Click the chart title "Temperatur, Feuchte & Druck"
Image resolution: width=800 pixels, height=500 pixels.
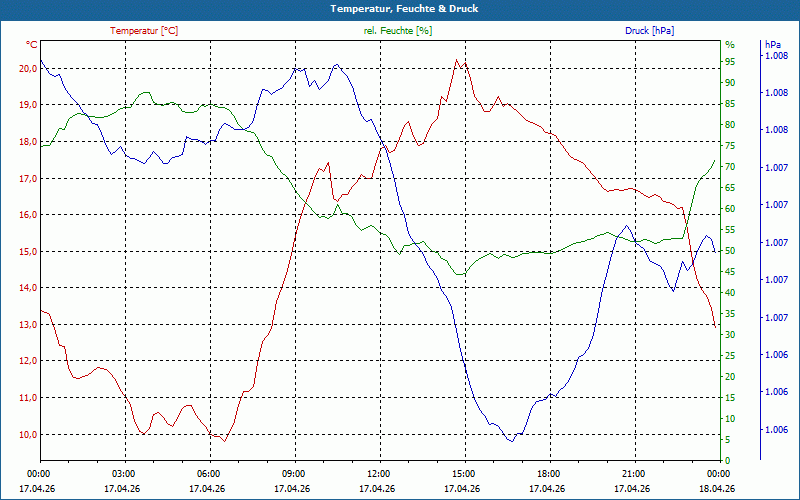(404, 9)
